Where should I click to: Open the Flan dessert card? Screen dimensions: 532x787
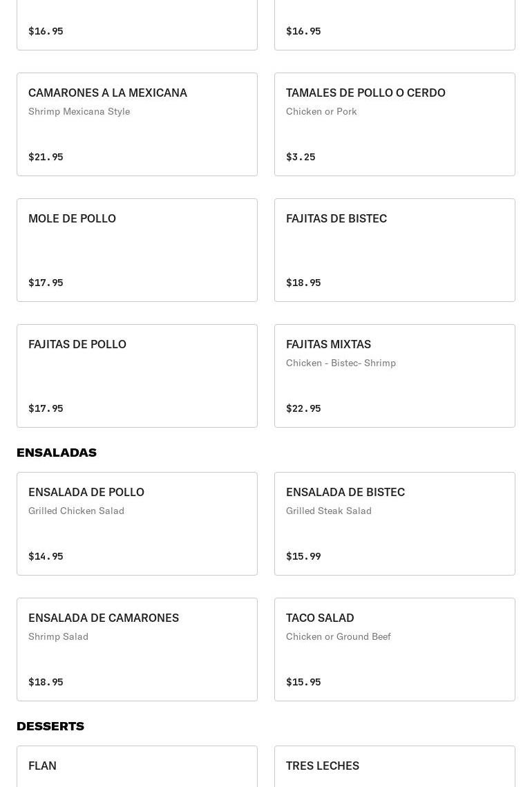pos(137,766)
